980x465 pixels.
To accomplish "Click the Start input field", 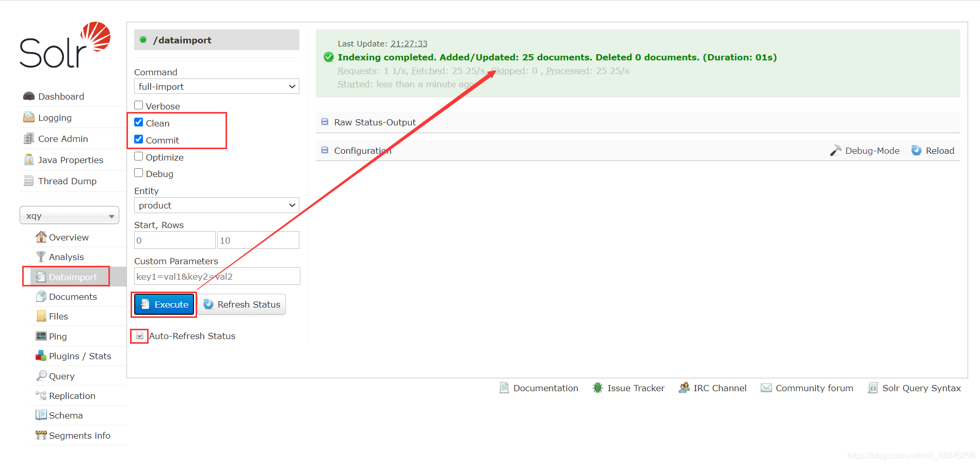I will (175, 240).
